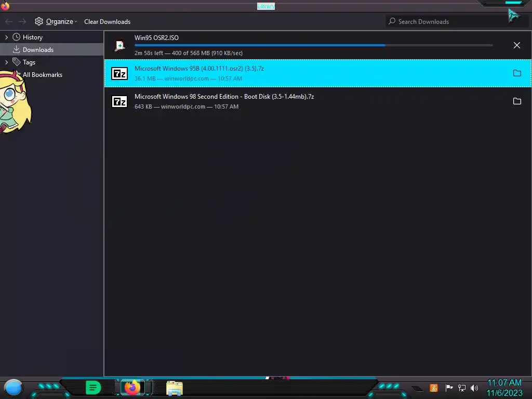Click the search magnifier icon
This screenshot has height=399, width=532.
pyautogui.click(x=392, y=21)
